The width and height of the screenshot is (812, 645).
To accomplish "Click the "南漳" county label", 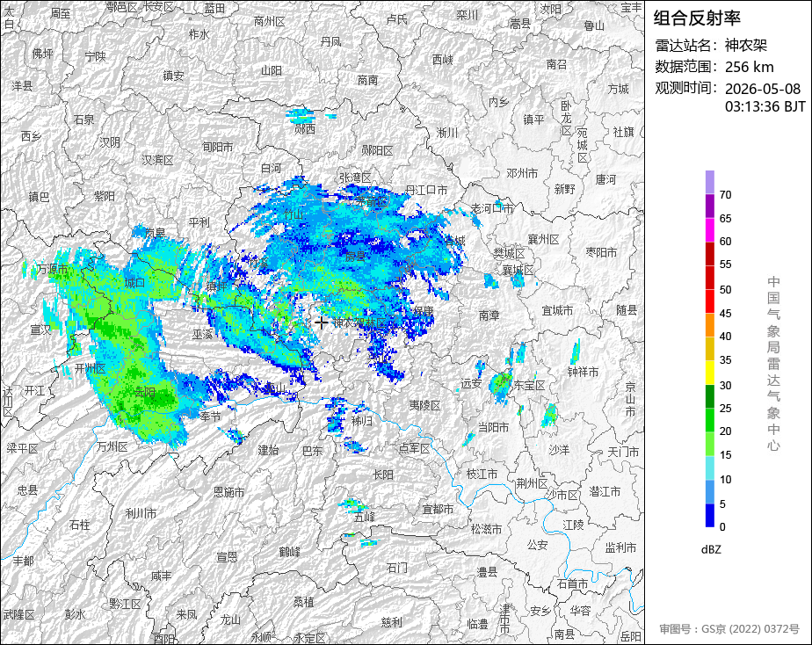I will tap(489, 315).
